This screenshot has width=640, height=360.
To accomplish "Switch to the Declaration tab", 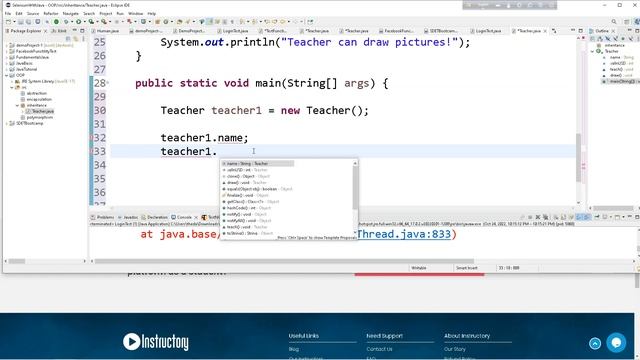I will [155, 217].
